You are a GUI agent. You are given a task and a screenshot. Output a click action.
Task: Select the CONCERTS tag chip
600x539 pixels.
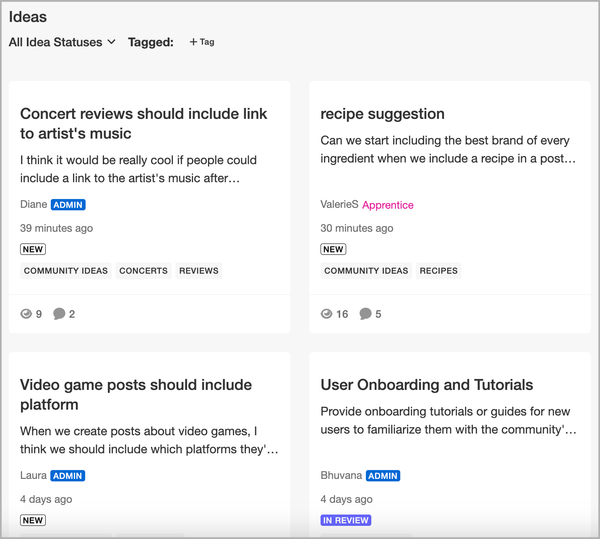[x=143, y=271]
